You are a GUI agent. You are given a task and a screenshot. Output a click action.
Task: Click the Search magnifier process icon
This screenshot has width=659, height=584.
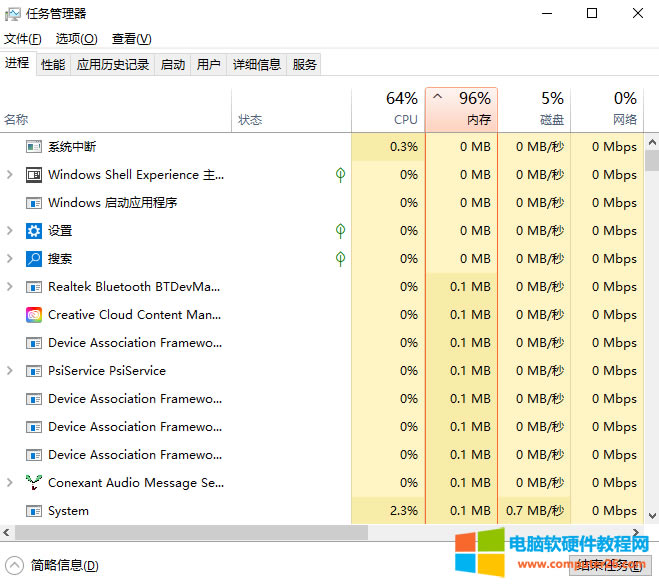[x=34, y=259]
